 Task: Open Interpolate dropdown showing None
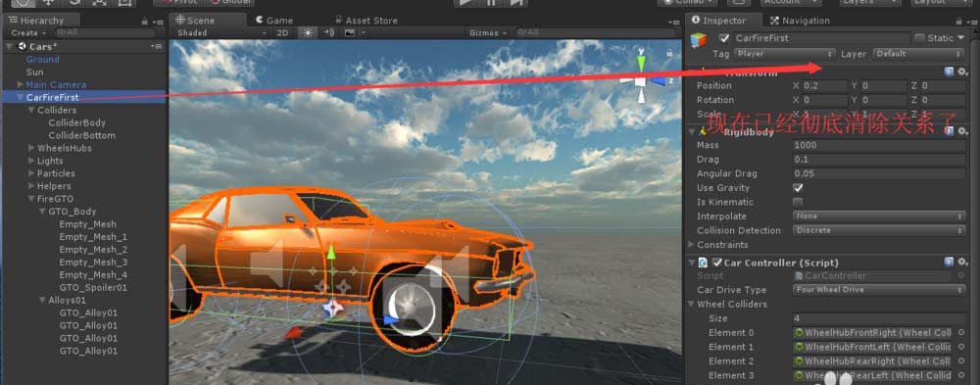pyautogui.click(x=879, y=217)
